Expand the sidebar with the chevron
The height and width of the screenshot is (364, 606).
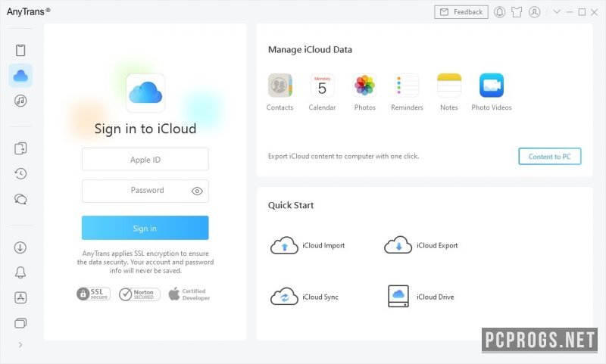point(20,344)
